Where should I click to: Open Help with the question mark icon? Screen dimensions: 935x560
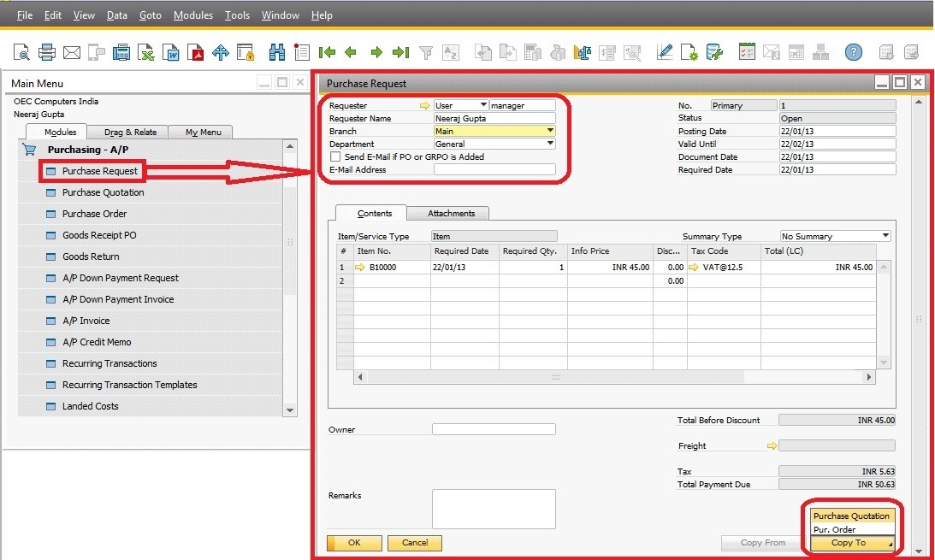(x=853, y=52)
